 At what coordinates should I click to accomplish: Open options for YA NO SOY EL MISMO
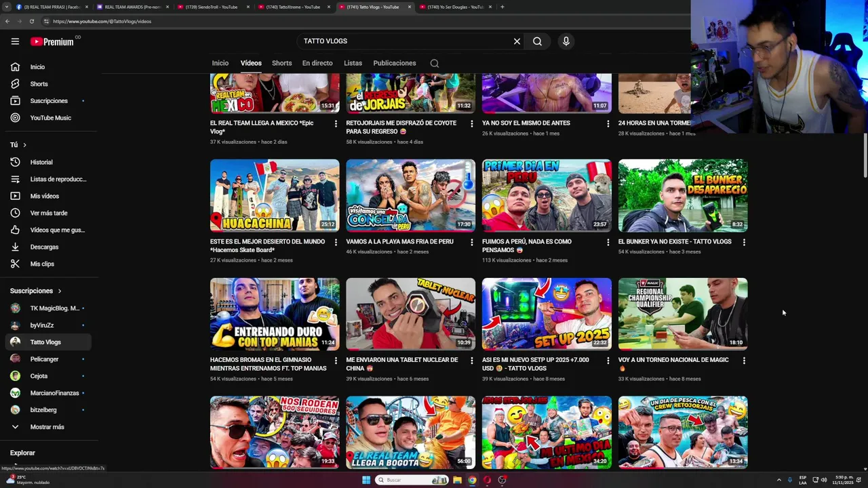pyautogui.click(x=608, y=124)
